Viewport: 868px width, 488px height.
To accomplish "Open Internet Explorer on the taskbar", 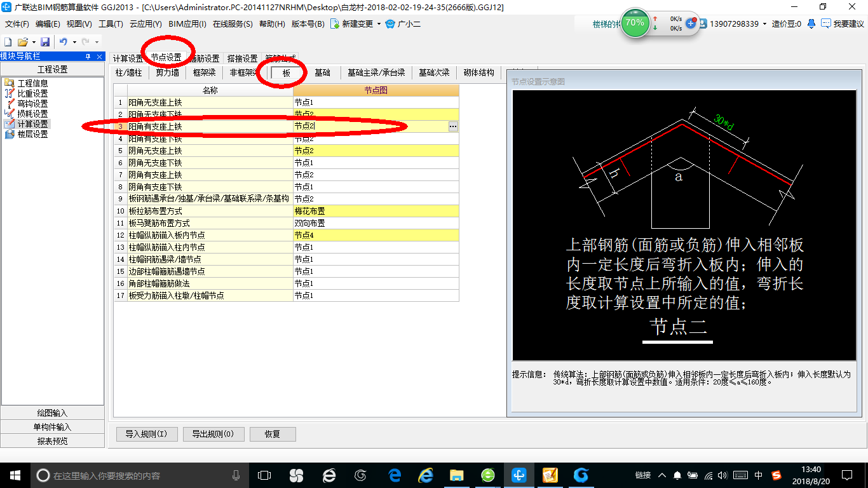I will [x=426, y=475].
